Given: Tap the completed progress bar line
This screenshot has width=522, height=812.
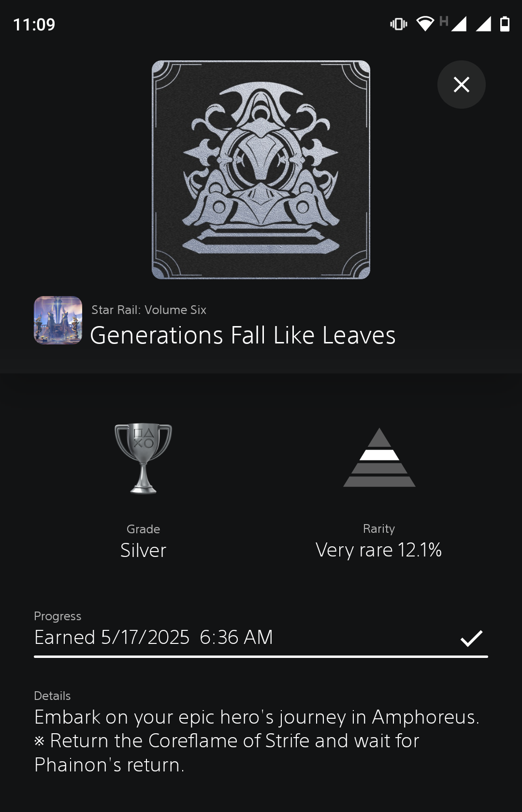Looking at the screenshot, I should pos(261,657).
